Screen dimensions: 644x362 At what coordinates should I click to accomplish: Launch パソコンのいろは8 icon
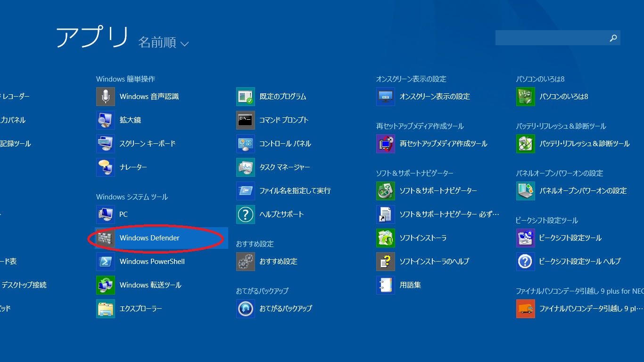coord(526,97)
